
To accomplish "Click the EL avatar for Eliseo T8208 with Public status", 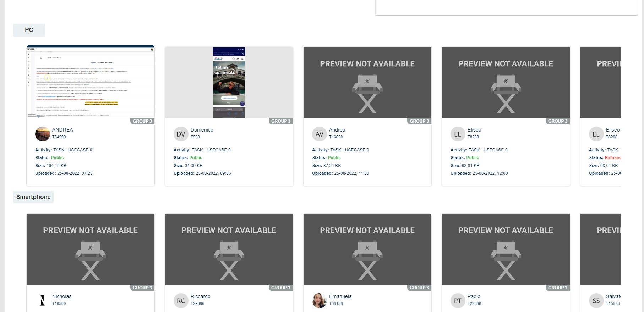I will pyautogui.click(x=458, y=134).
